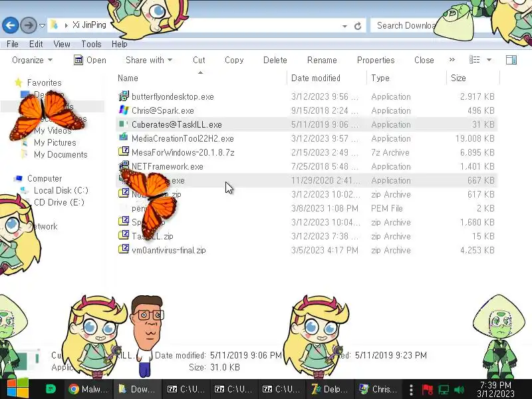Switch to the Delp... 7-Zip taskbar item
Screen dimensions: 532x399
[331, 389]
